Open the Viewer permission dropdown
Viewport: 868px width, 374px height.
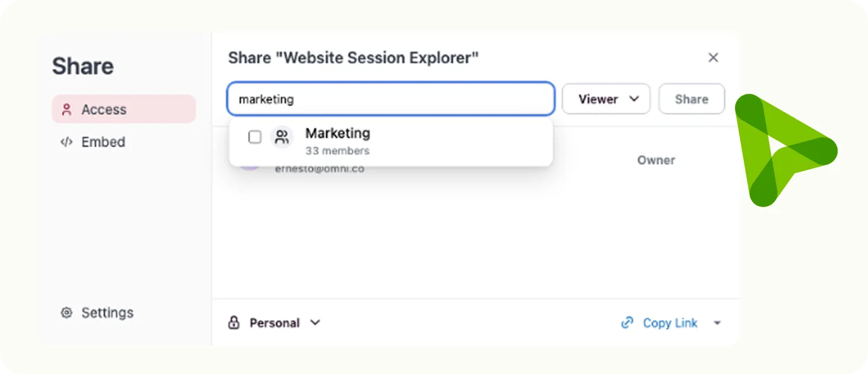pos(606,99)
